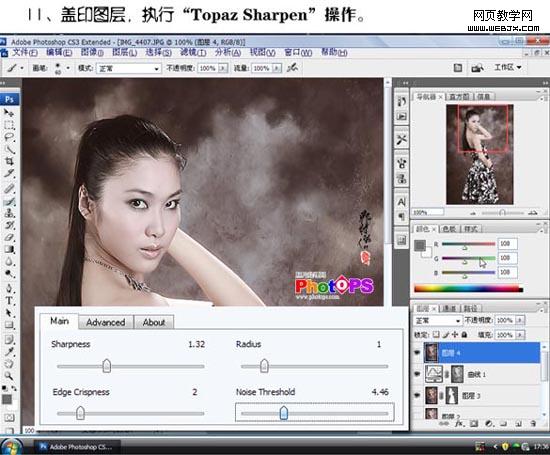Open flow 流量 arrow in options bar

[x=277, y=68]
